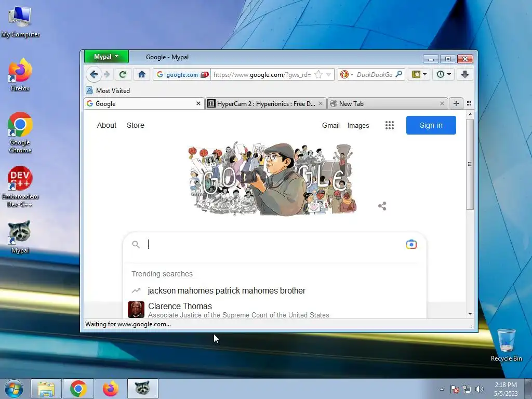532x399 pixels.
Task: Click the address bar URL text
Action: (262, 75)
